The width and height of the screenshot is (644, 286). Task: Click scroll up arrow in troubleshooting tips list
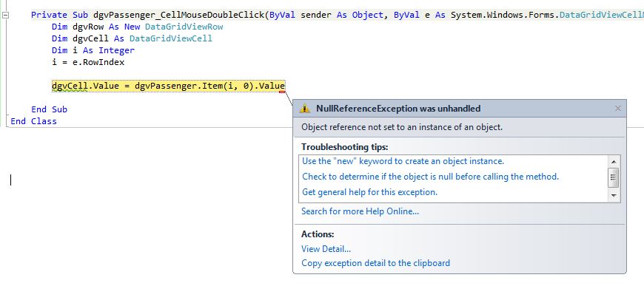pos(614,162)
